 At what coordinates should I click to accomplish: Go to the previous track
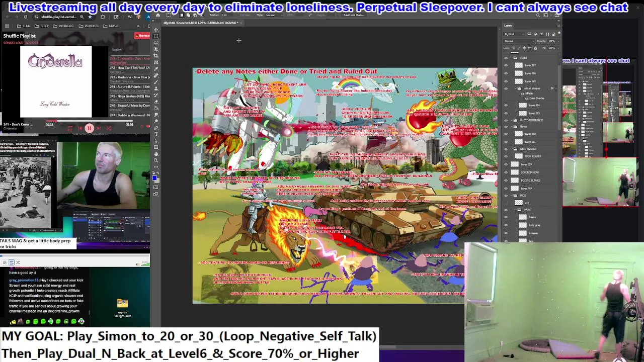(x=80, y=128)
